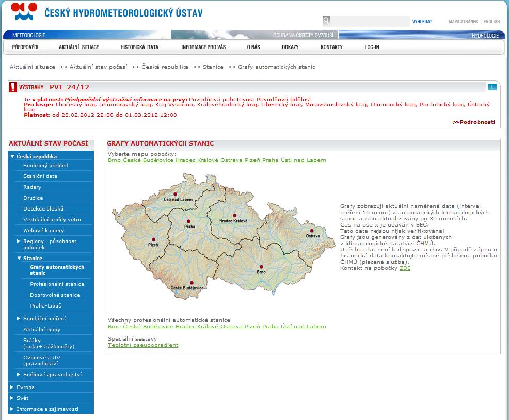509x420 pixels.
Task: Switch to the Meteorologie section tab
Action: point(29,35)
